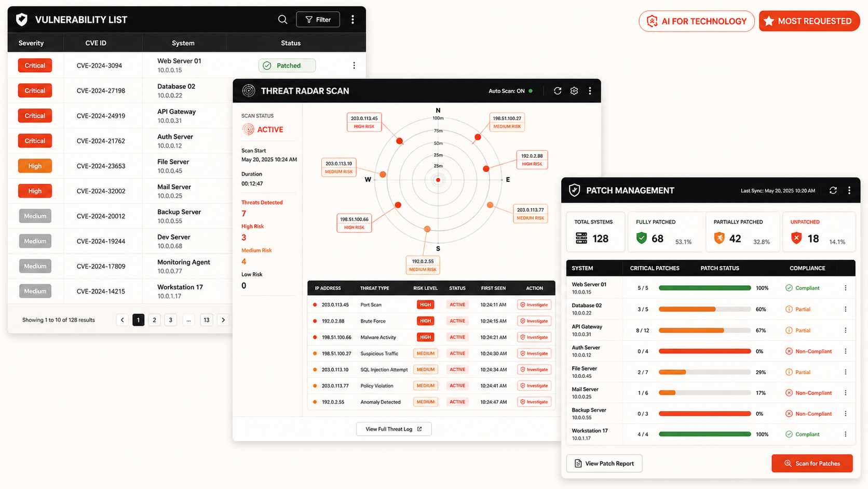Click the SQL Injection Attempt threat cell
The width and height of the screenshot is (868, 489).
tap(384, 369)
